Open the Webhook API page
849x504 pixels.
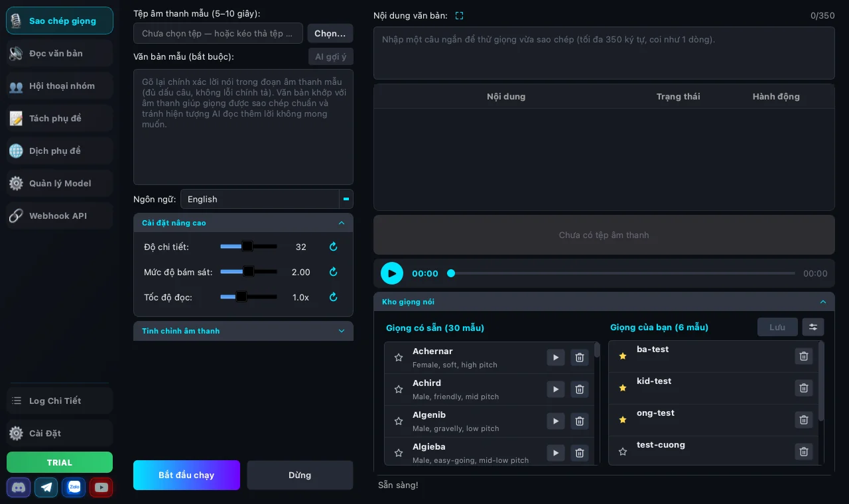tap(60, 216)
